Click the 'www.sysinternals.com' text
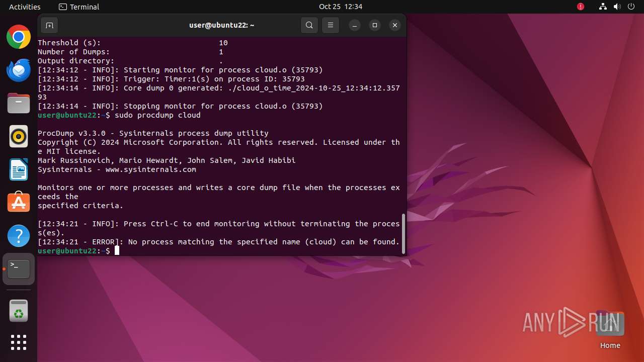 [150, 169]
